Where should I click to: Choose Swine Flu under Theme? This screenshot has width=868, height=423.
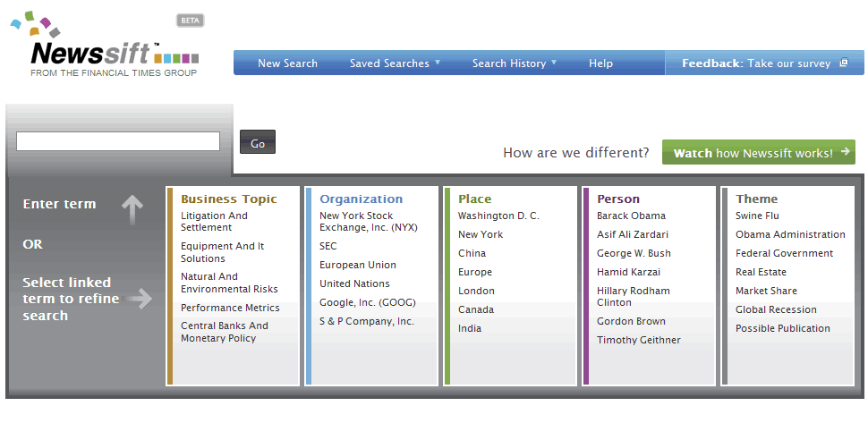click(x=757, y=216)
